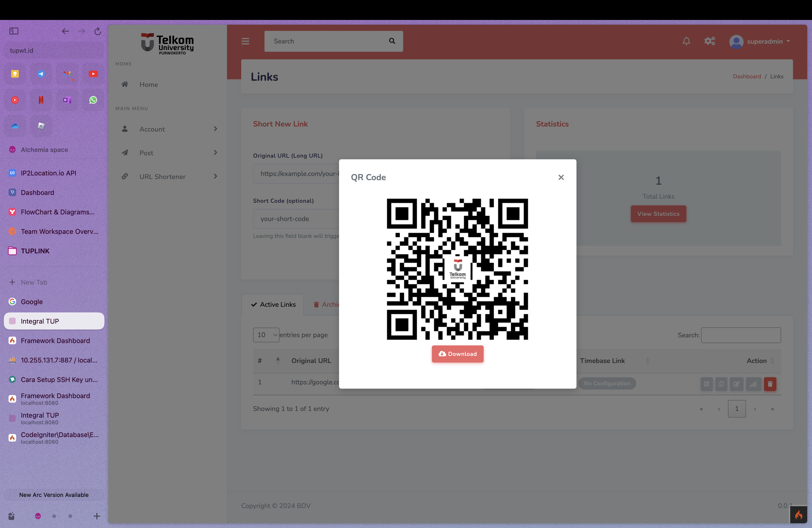812x528 pixels.
Task: Toggle the sidebar with the hamburger menu
Action: (245, 41)
